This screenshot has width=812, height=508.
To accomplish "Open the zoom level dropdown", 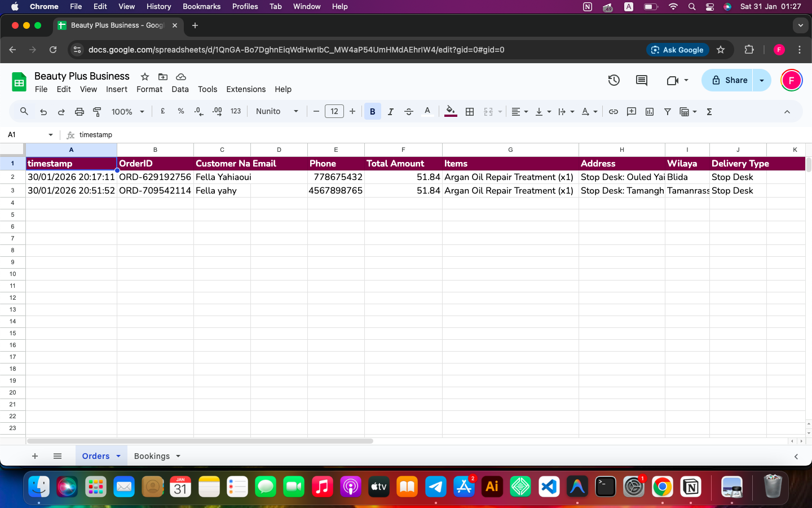I will pyautogui.click(x=127, y=111).
